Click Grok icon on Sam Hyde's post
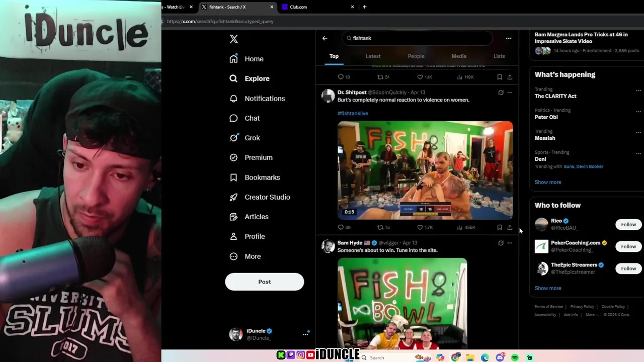This screenshot has width=644, height=362. tap(501, 243)
